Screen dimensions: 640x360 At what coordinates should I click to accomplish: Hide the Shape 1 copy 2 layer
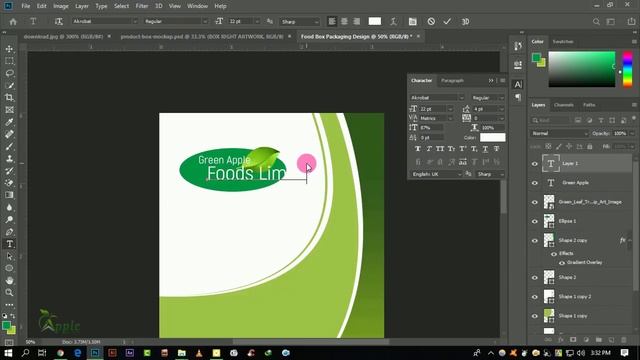click(x=535, y=297)
